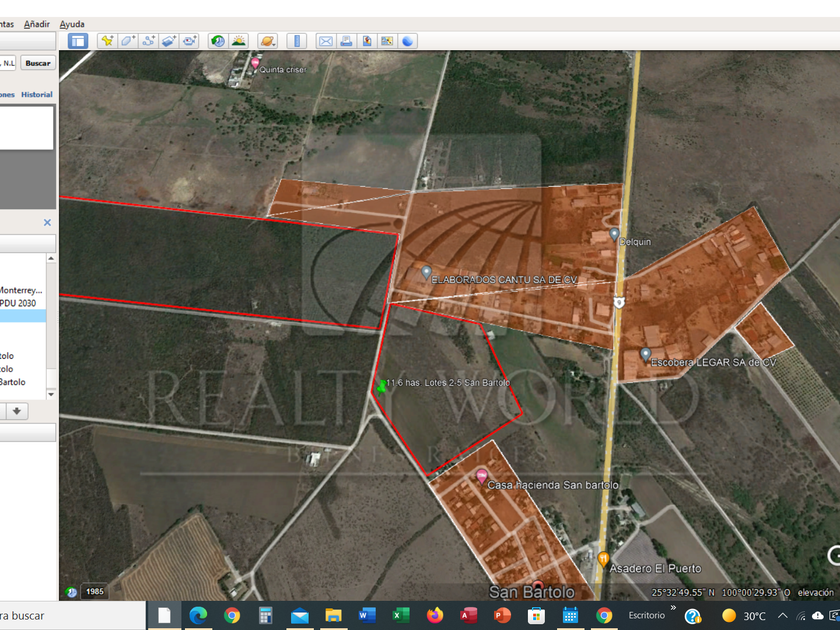The image size is (840, 630).
Task: Hide the sidebar using the toolbar toggle
Action: (x=78, y=41)
